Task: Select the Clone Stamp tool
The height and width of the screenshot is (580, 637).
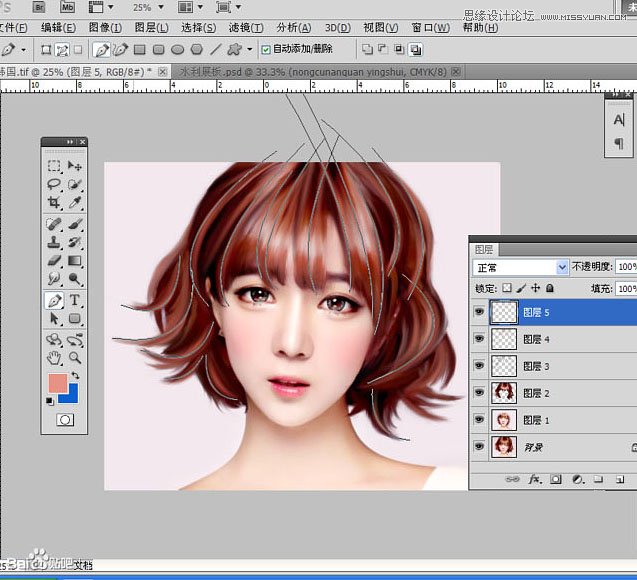Action: 54,242
